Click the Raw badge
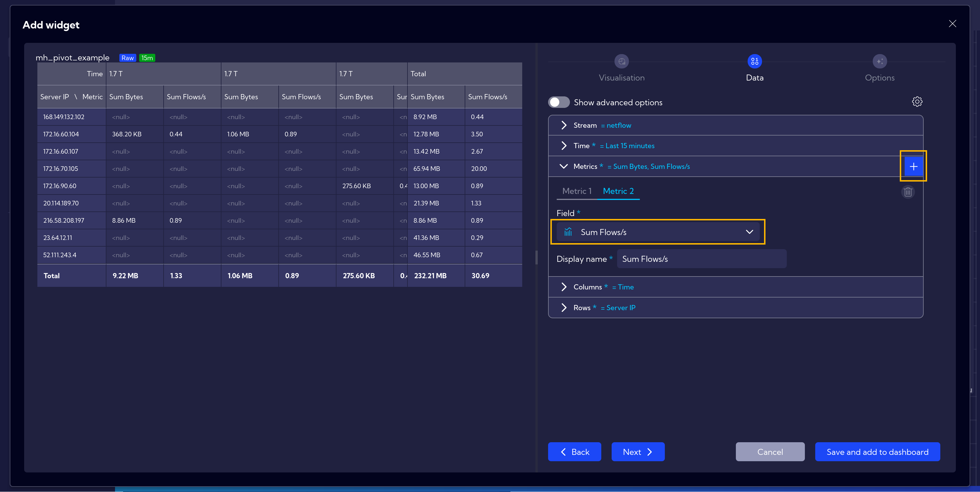 (x=127, y=58)
